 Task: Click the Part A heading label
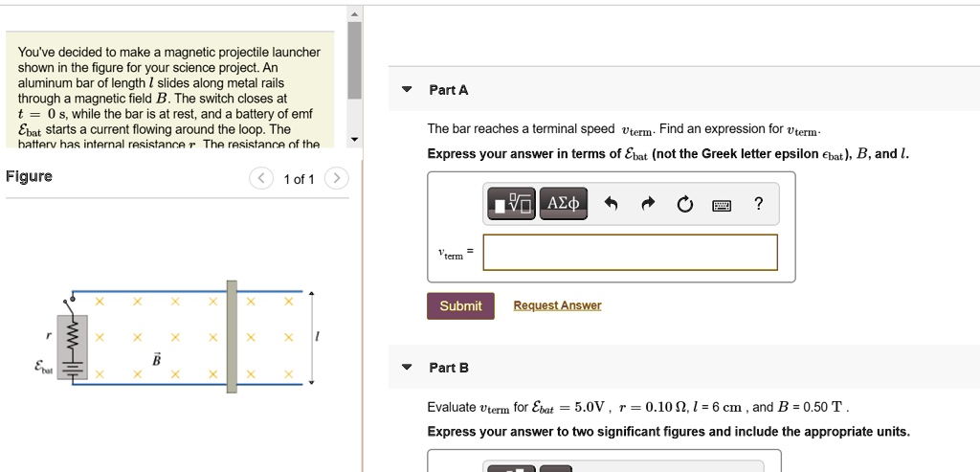pos(449,90)
